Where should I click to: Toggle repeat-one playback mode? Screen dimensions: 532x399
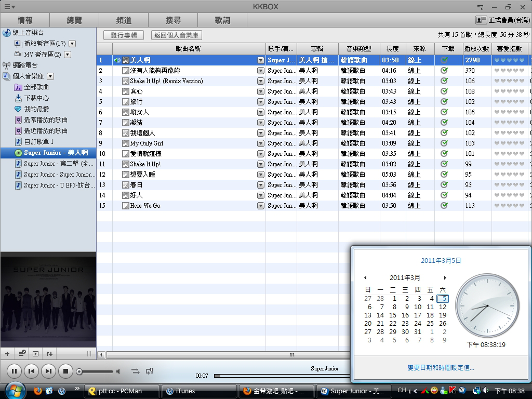click(150, 371)
